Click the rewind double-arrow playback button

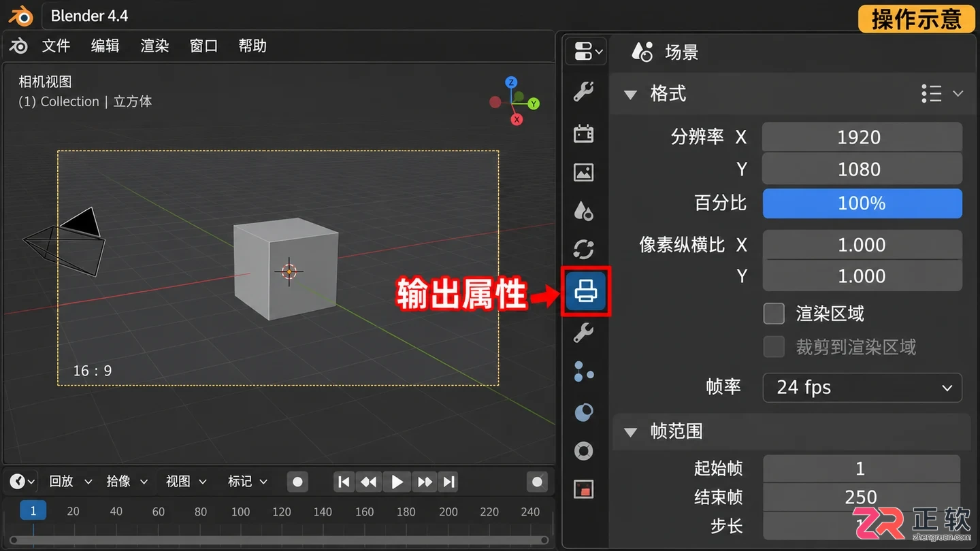(369, 482)
